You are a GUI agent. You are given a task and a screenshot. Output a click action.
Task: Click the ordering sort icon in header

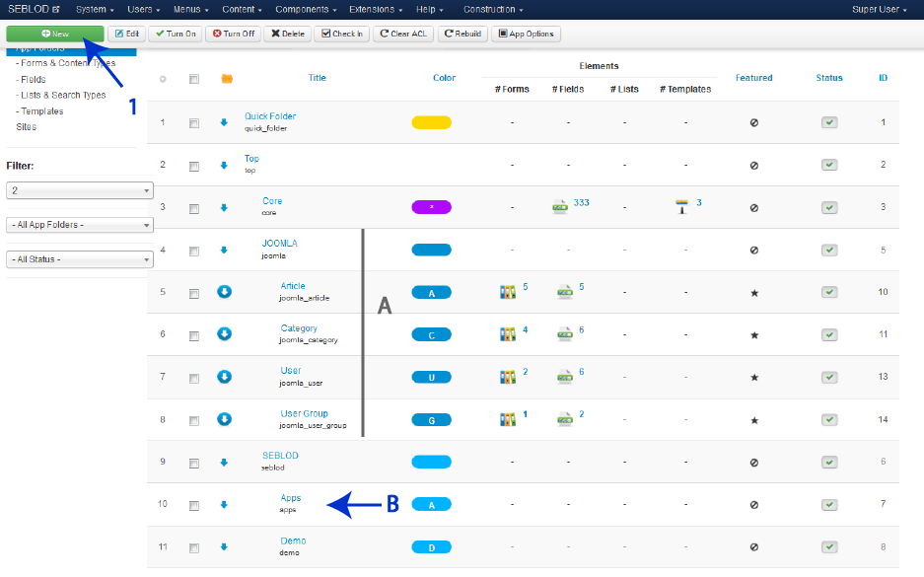click(x=163, y=79)
